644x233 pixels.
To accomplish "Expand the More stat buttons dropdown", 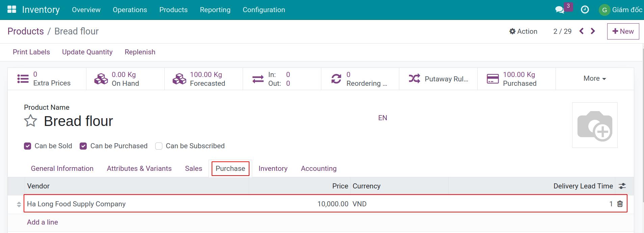I will [594, 78].
